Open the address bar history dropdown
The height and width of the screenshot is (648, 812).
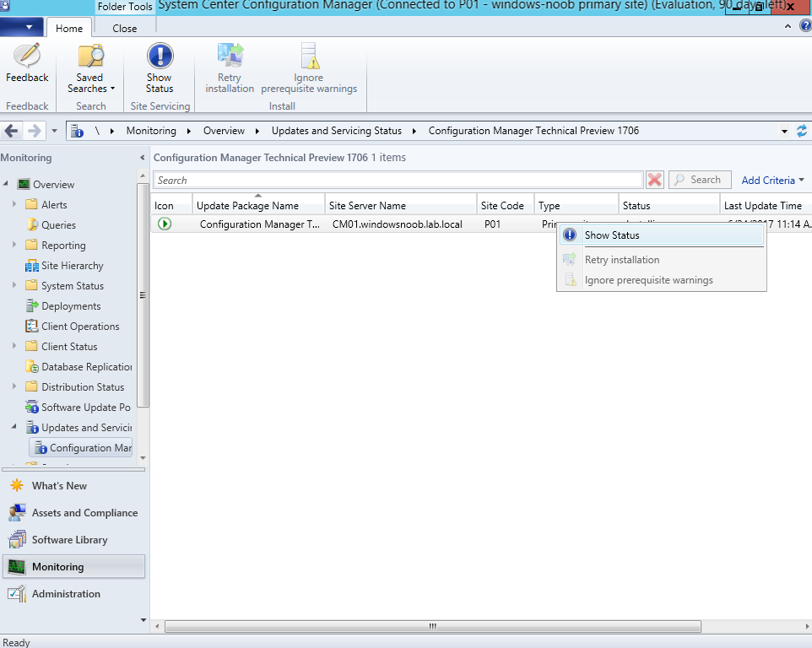tap(784, 132)
